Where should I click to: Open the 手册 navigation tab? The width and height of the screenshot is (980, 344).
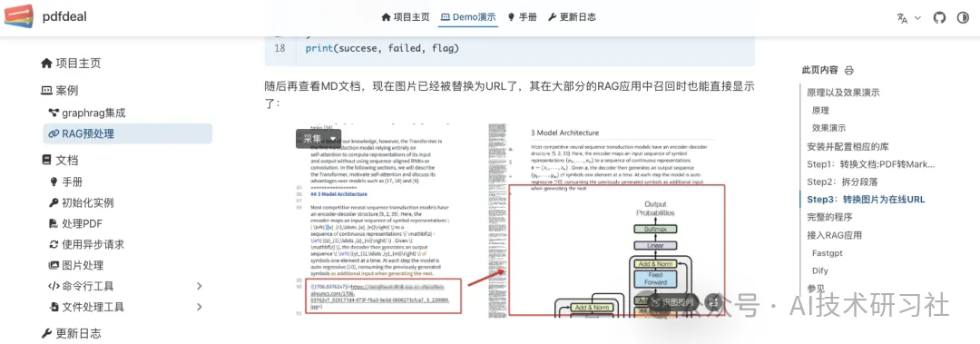(522, 17)
